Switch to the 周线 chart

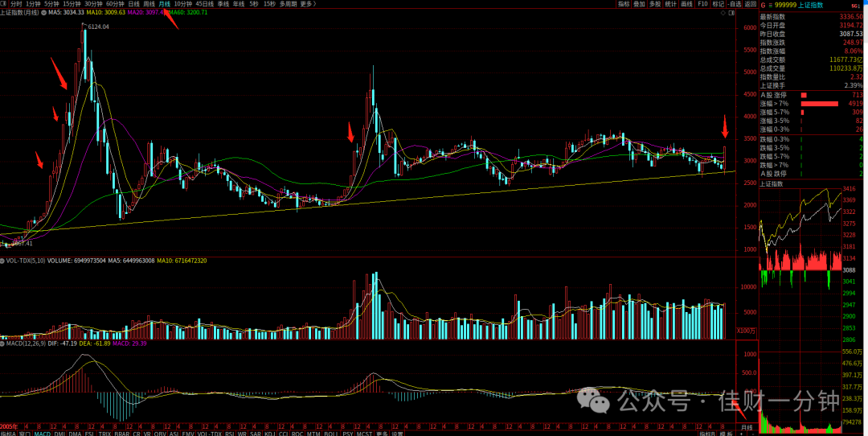coord(149,4)
